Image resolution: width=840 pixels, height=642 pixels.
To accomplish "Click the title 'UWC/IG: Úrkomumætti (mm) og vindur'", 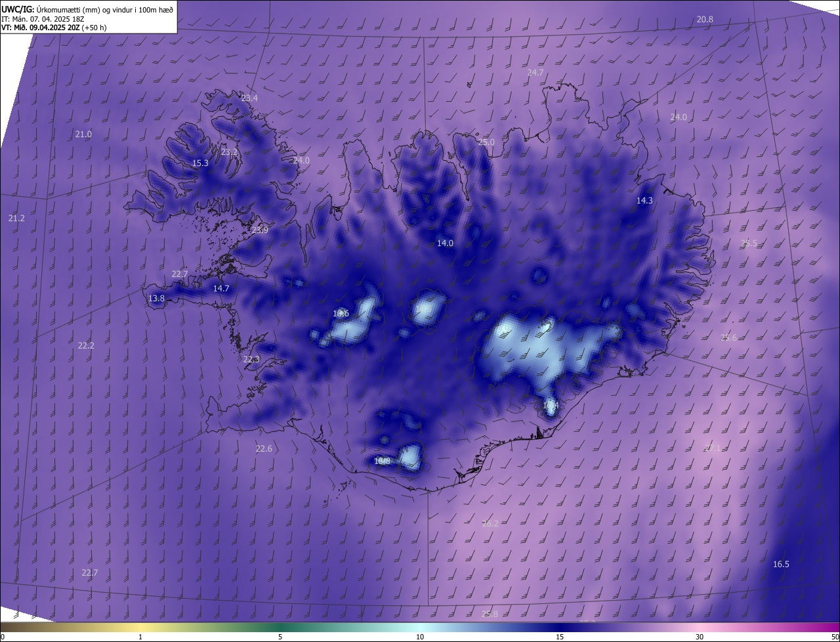I will (x=87, y=9).
